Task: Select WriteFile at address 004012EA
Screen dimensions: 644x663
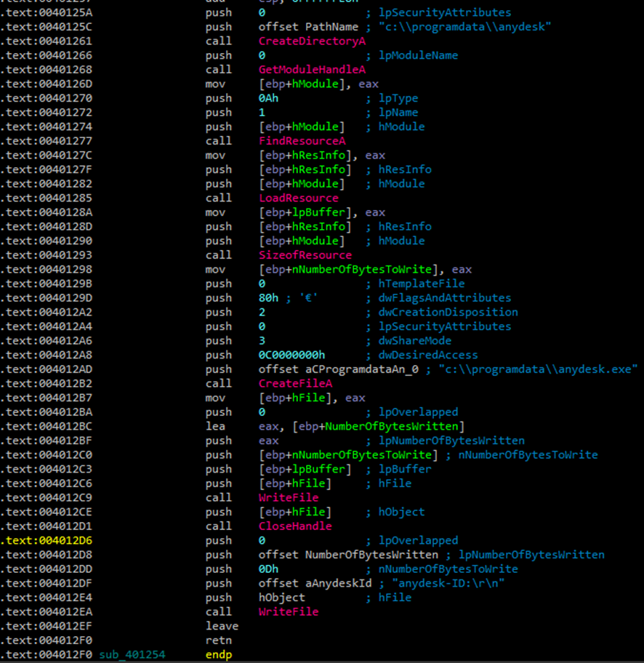Action: pos(289,612)
